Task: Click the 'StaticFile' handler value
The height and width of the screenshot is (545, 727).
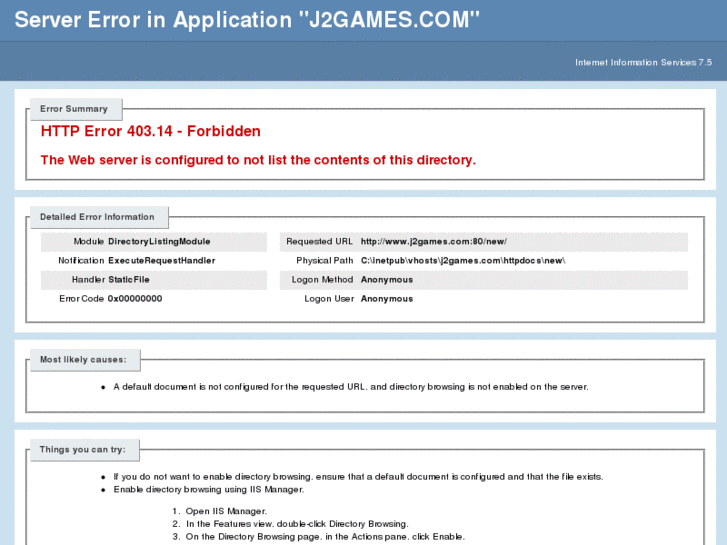Action: click(x=129, y=280)
